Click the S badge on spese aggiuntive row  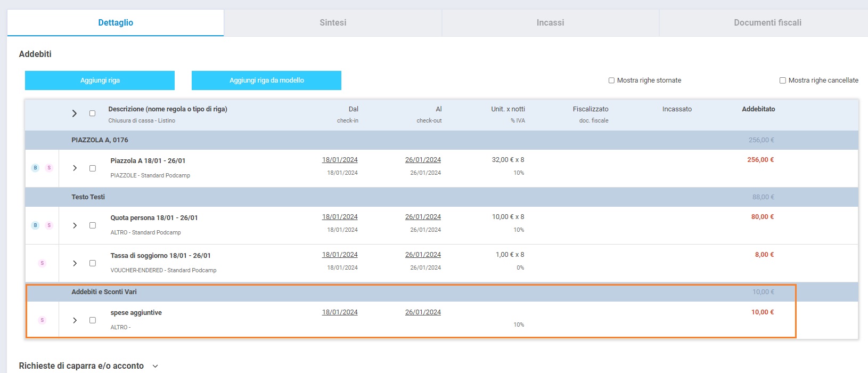pyautogui.click(x=42, y=320)
